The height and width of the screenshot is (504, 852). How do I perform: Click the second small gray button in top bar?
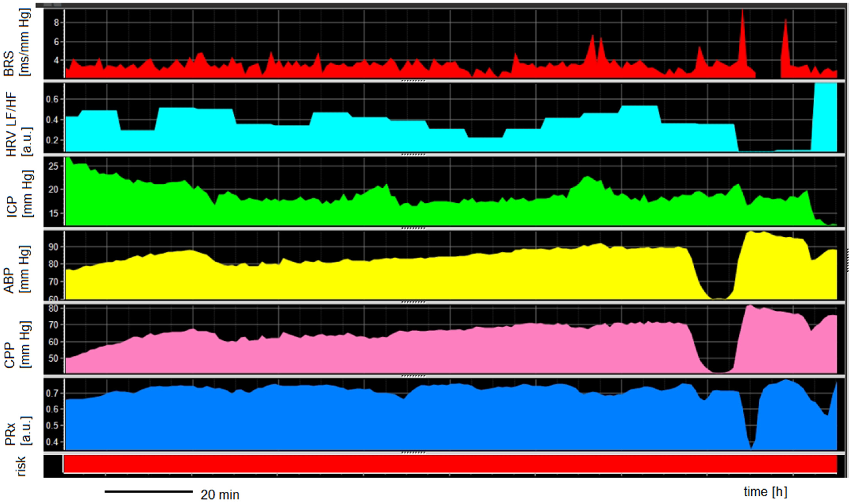tap(57, 5)
